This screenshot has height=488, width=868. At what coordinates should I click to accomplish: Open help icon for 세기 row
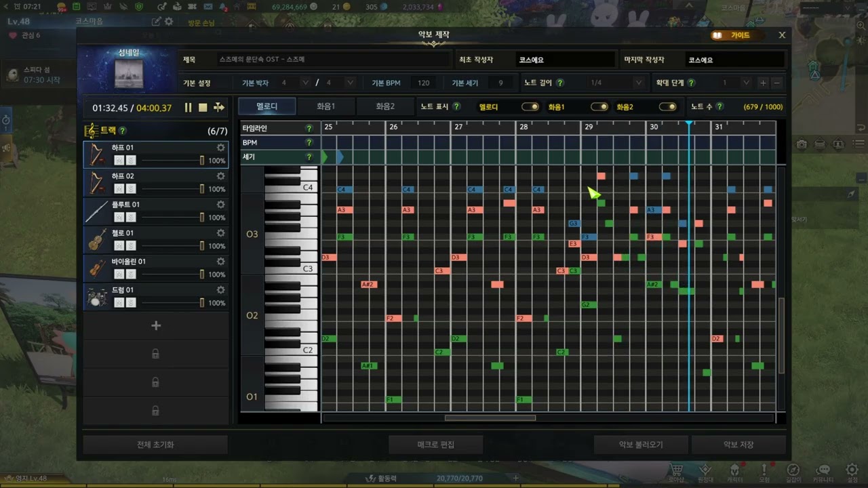coord(309,157)
